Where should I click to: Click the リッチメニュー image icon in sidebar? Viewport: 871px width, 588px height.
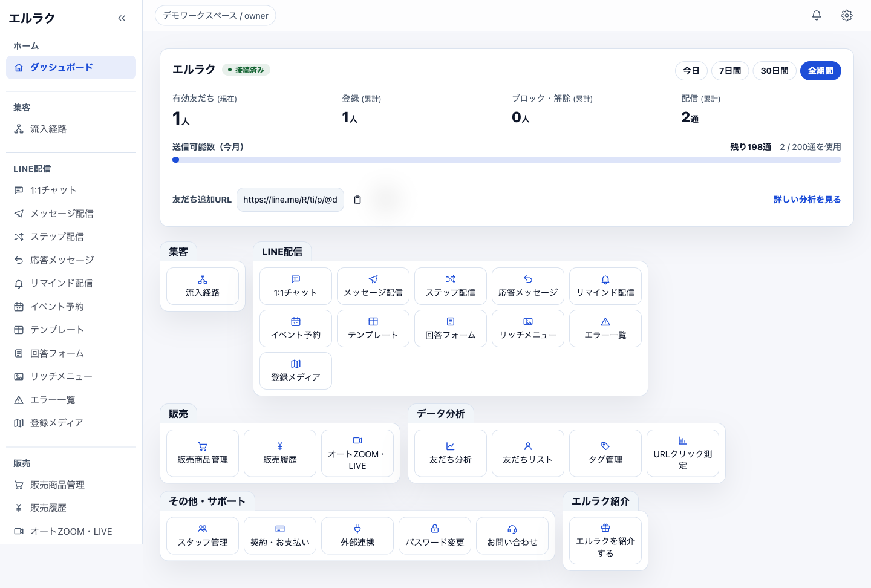tap(19, 376)
